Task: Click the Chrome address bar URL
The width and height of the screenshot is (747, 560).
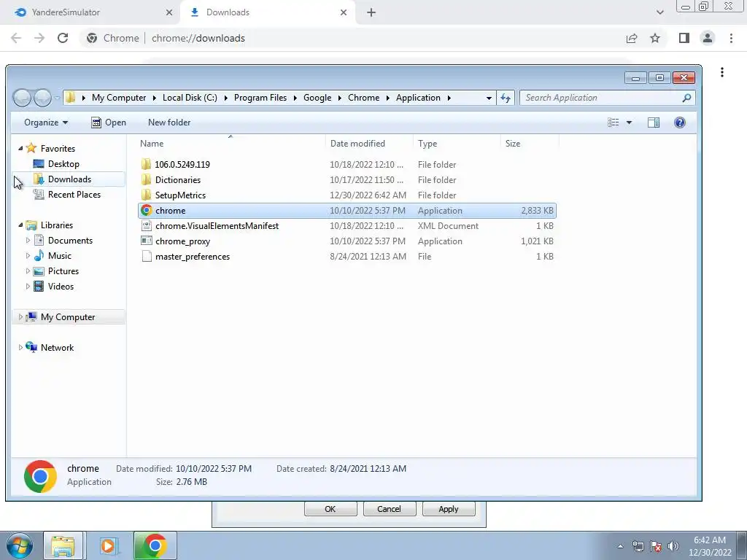Action: click(198, 38)
